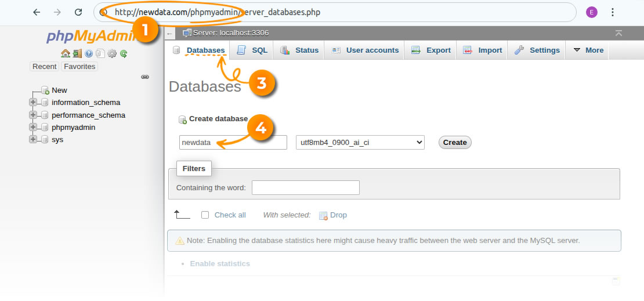Tick the Check all checkbox
This screenshot has width=644, height=301.
[x=205, y=215]
